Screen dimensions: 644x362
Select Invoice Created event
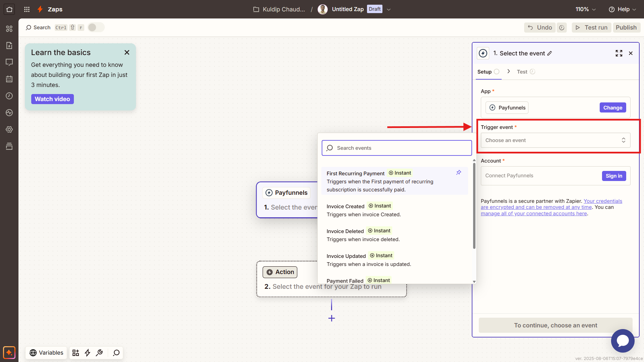[395, 210]
